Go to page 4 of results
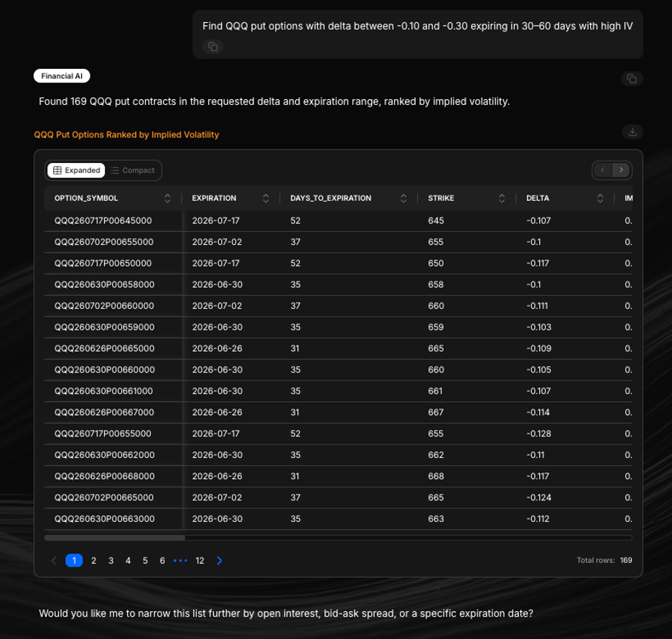The width and height of the screenshot is (672, 639). tap(128, 561)
